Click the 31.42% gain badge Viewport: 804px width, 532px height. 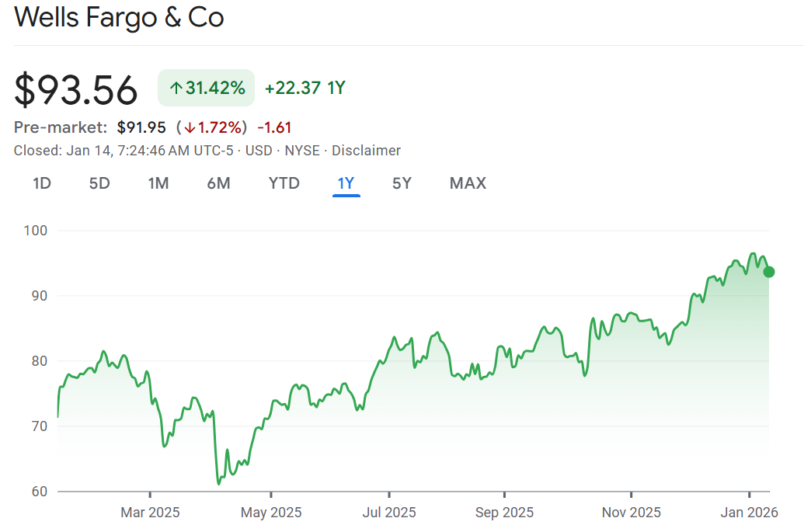tap(206, 88)
